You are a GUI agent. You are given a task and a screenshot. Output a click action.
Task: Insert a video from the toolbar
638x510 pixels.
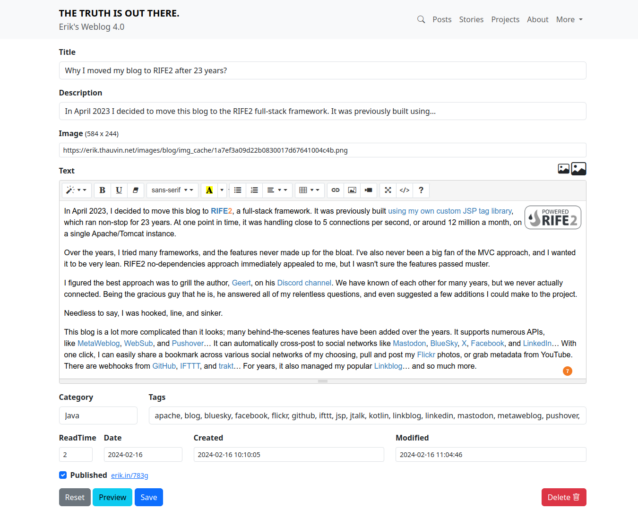point(368,190)
